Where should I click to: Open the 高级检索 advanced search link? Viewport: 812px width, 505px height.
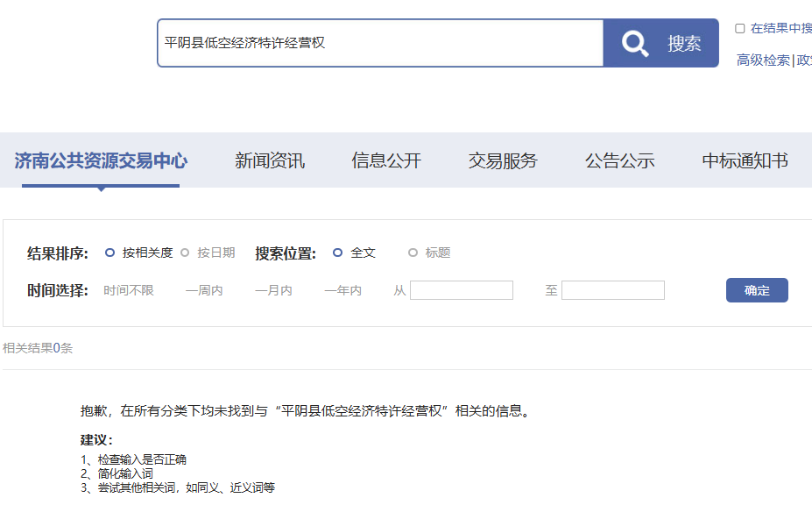(x=763, y=60)
